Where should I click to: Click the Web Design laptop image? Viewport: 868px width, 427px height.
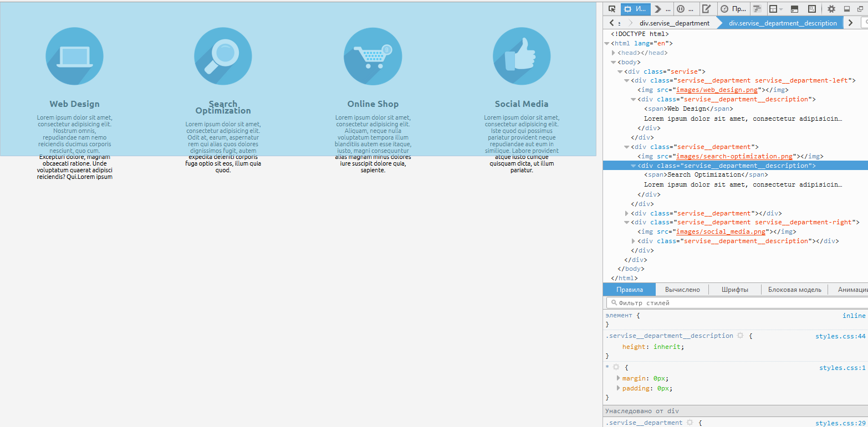pyautogui.click(x=74, y=56)
